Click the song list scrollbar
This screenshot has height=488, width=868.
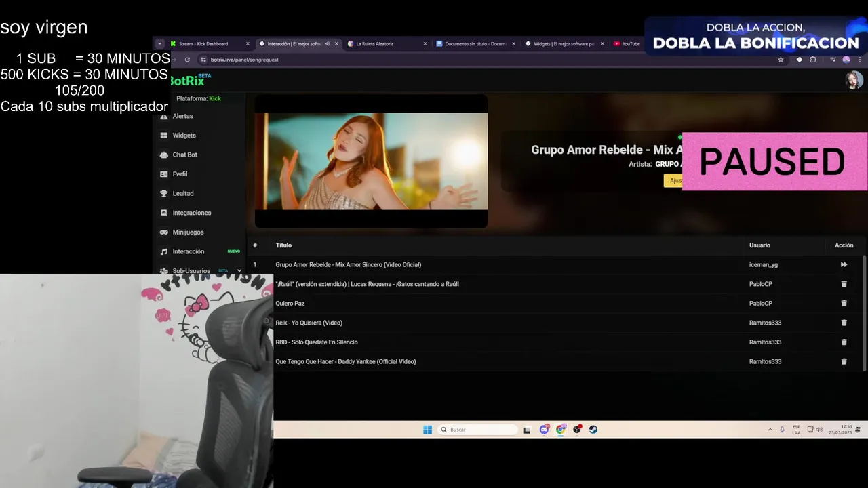click(x=864, y=313)
